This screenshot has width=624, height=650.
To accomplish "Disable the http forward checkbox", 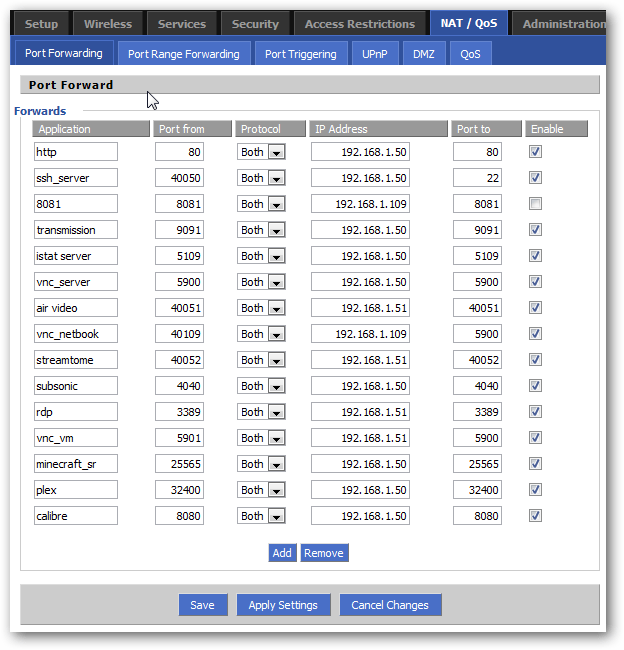I will pyautogui.click(x=535, y=152).
